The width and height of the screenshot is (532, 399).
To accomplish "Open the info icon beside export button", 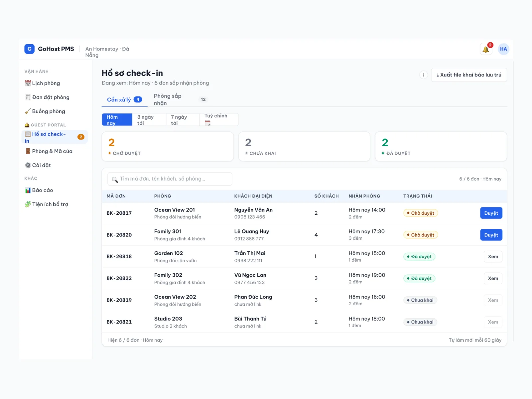I will (x=423, y=75).
